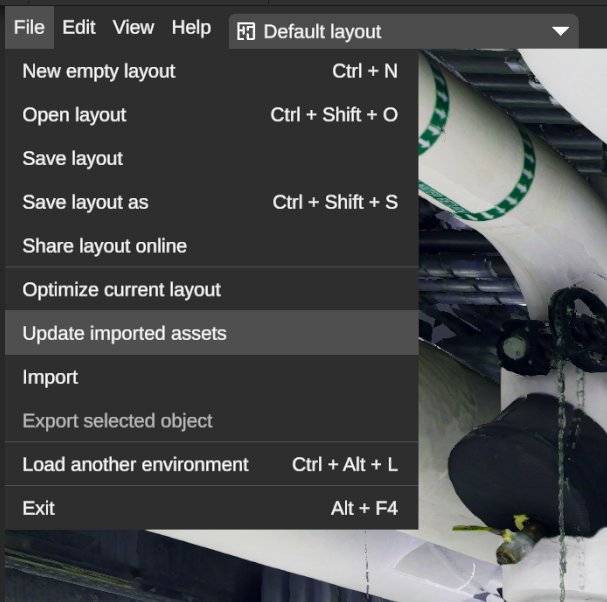The height and width of the screenshot is (602, 607).
Task: Run Optimize current layout
Action: pyautogui.click(x=122, y=290)
